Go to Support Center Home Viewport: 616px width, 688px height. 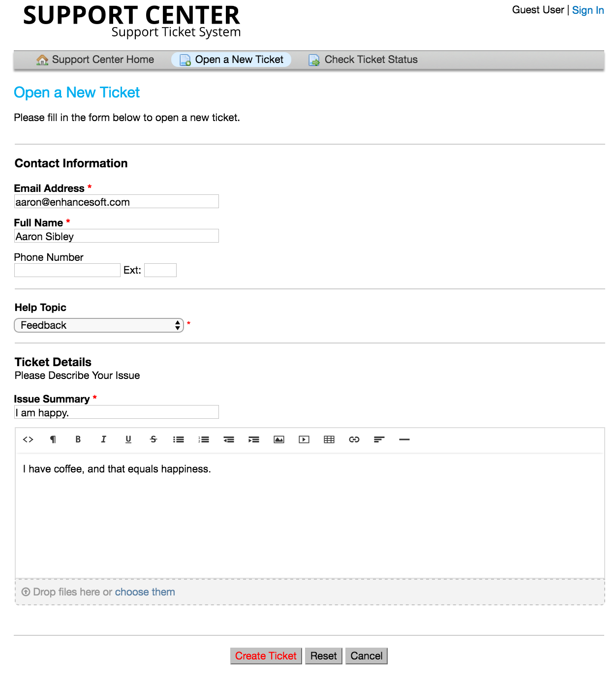point(103,59)
